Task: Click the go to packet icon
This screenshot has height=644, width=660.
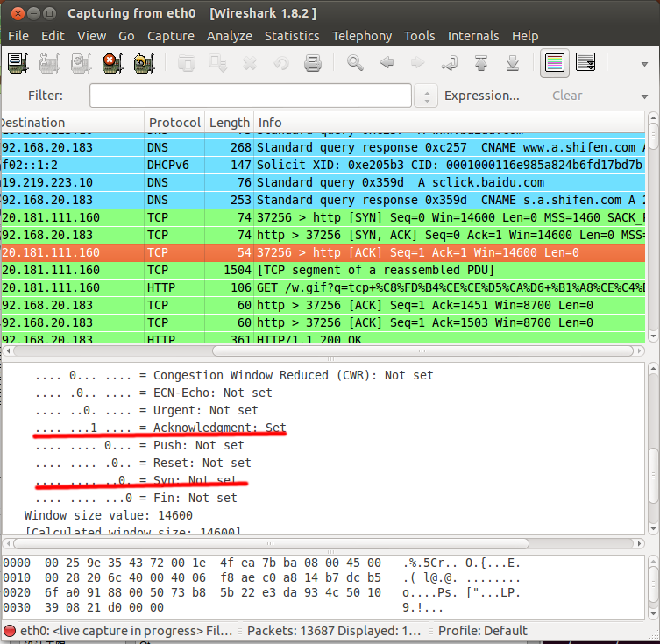Action: 450,63
